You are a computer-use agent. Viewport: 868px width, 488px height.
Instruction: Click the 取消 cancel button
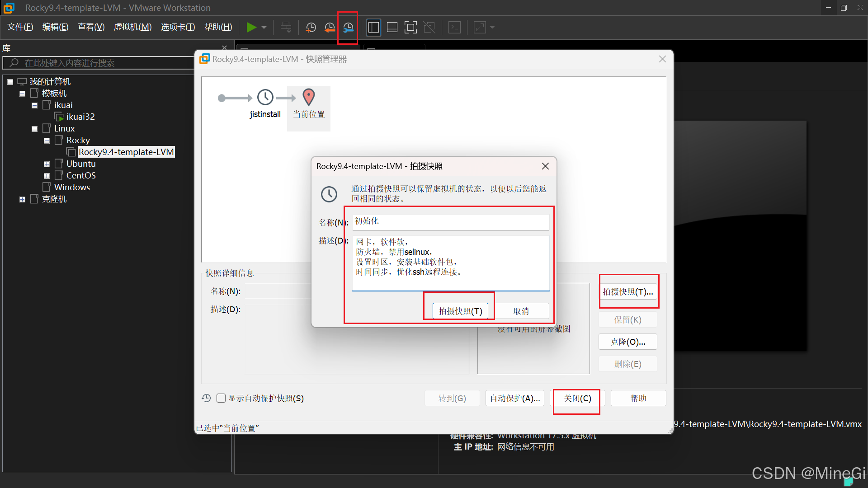(x=521, y=311)
